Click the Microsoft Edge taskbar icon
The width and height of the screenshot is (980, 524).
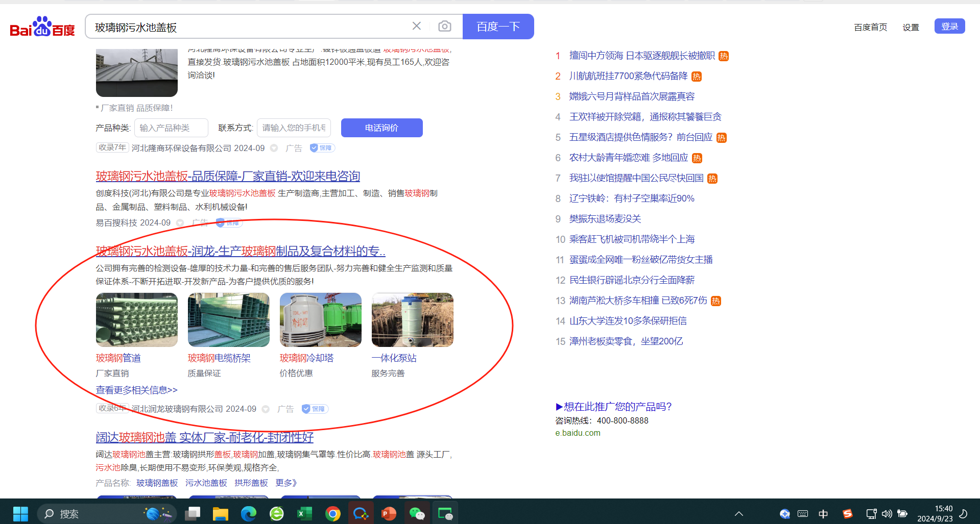coord(249,514)
